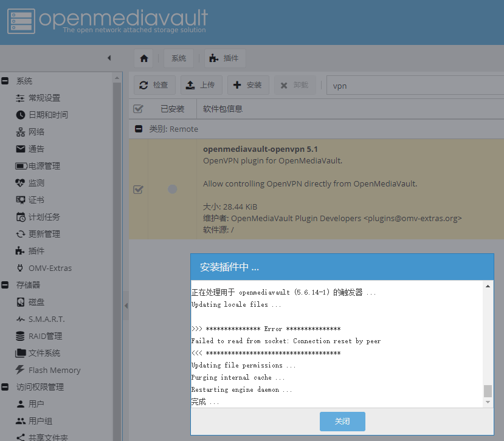Click the sidebar splitter collapse handle
Image resolution: width=504 pixels, height=441 pixels.
126,306
